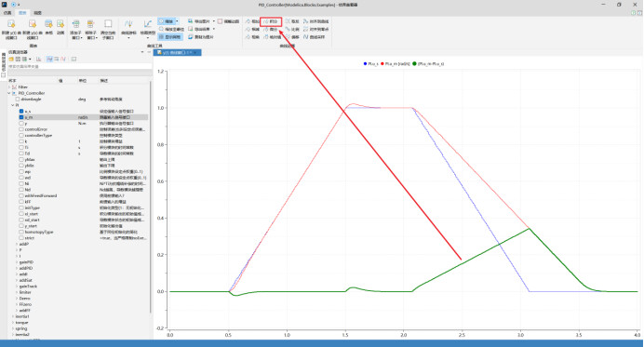Click 曲线采样 curve sampling tool
The width and height of the screenshot is (644, 347).
coord(315,37)
